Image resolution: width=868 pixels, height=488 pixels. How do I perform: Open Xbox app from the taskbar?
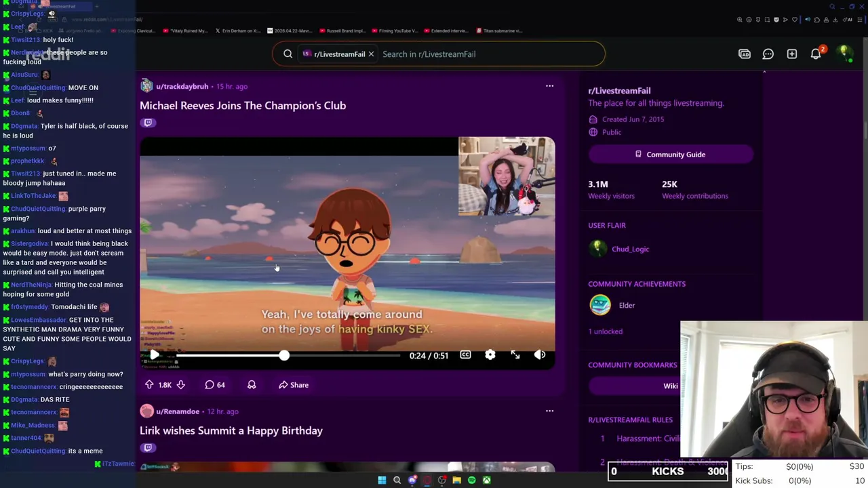[486, 481]
